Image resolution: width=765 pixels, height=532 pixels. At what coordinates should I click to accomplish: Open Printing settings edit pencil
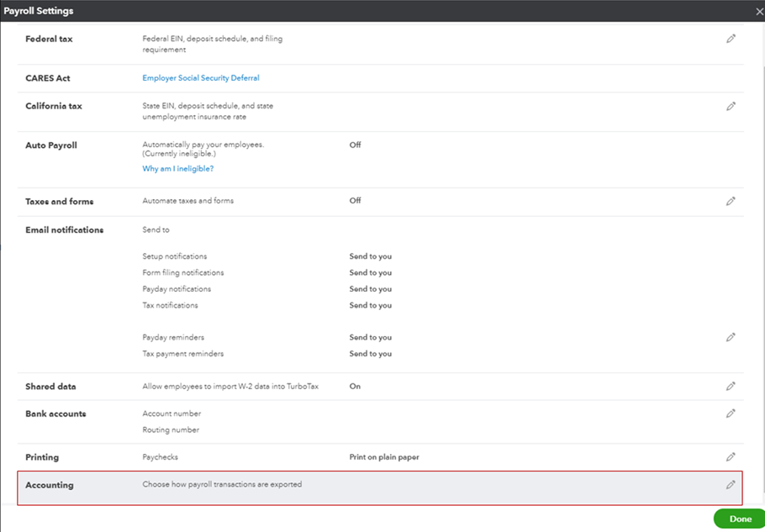(x=731, y=457)
